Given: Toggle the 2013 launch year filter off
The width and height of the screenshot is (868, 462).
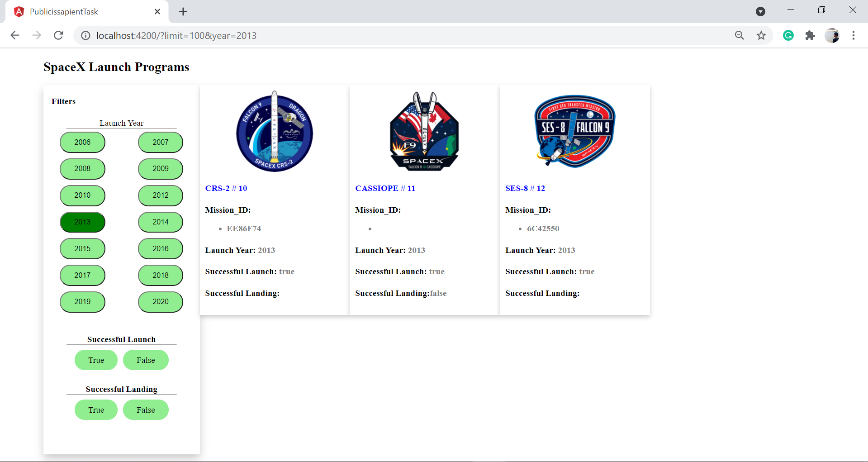Looking at the screenshot, I should coord(82,222).
